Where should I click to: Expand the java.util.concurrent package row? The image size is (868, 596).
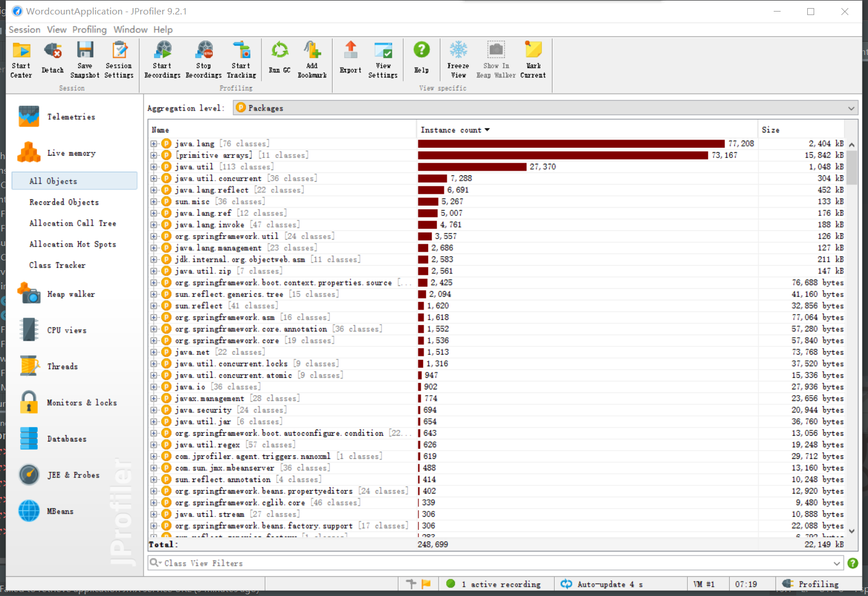click(154, 178)
